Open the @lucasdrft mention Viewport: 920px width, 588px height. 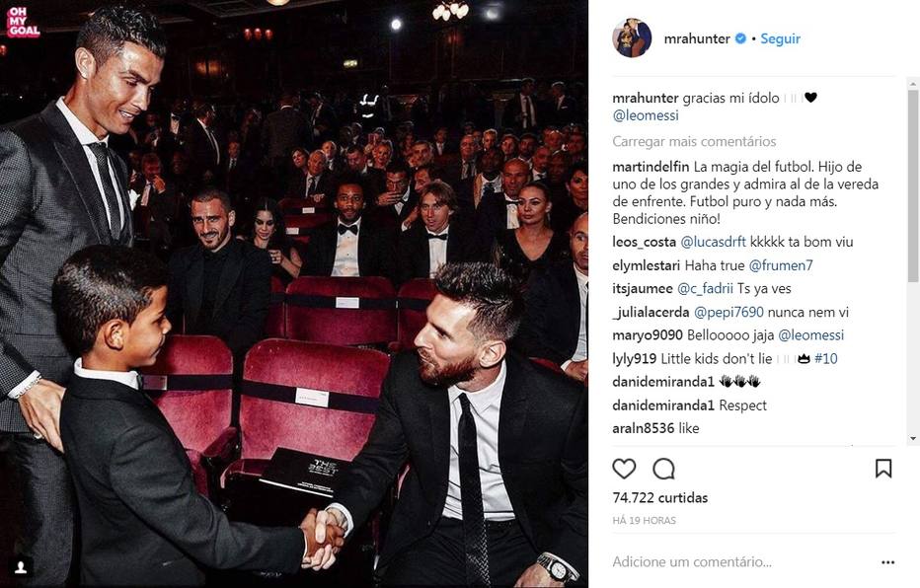click(x=713, y=242)
